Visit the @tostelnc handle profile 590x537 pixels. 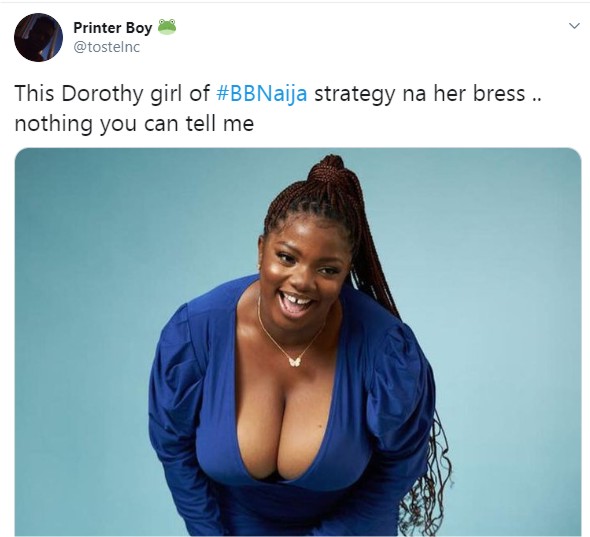click(x=106, y=47)
